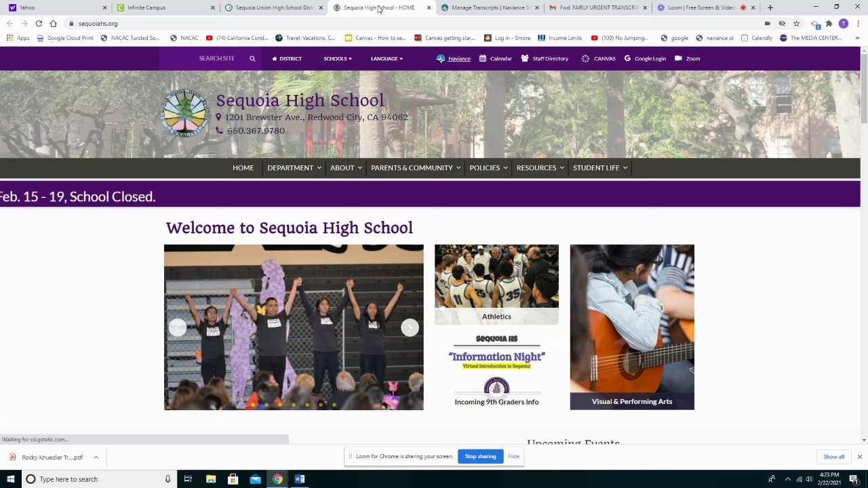The width and height of the screenshot is (868, 488).
Task: Click the browser back arrow
Action: click(9, 23)
